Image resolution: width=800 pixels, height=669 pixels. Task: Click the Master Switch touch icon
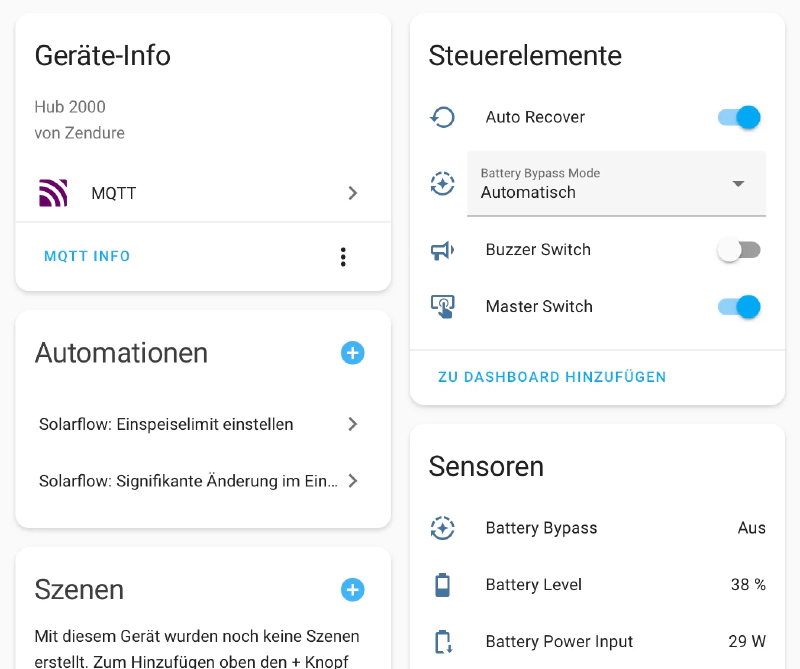(442, 306)
